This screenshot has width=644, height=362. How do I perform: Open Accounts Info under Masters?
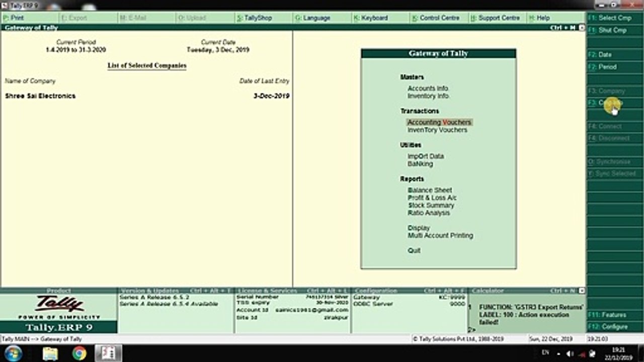[x=428, y=88]
